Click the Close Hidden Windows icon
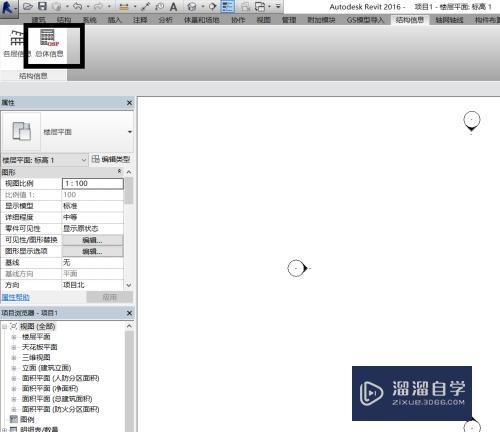 tap(246, 7)
